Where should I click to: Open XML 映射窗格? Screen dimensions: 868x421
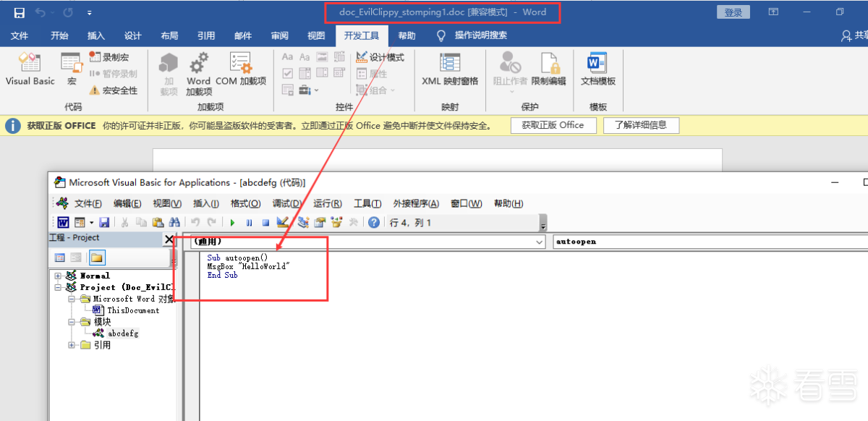click(450, 69)
